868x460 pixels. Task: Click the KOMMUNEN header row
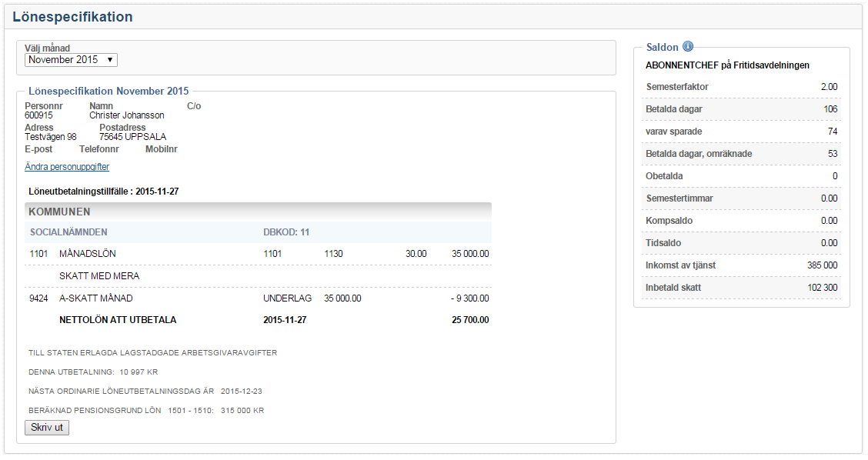[x=258, y=212]
